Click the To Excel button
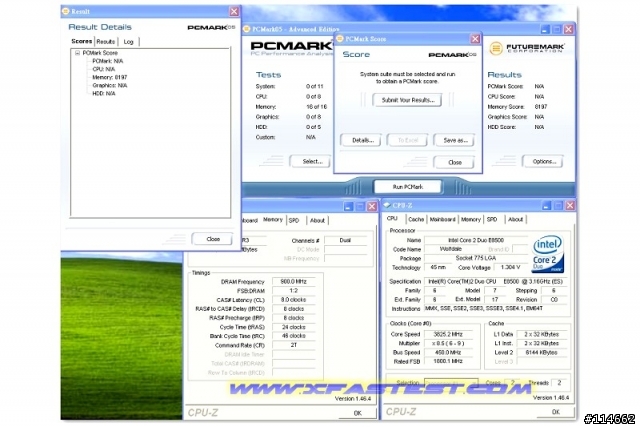Screen dimensions: 640x427 (407, 140)
